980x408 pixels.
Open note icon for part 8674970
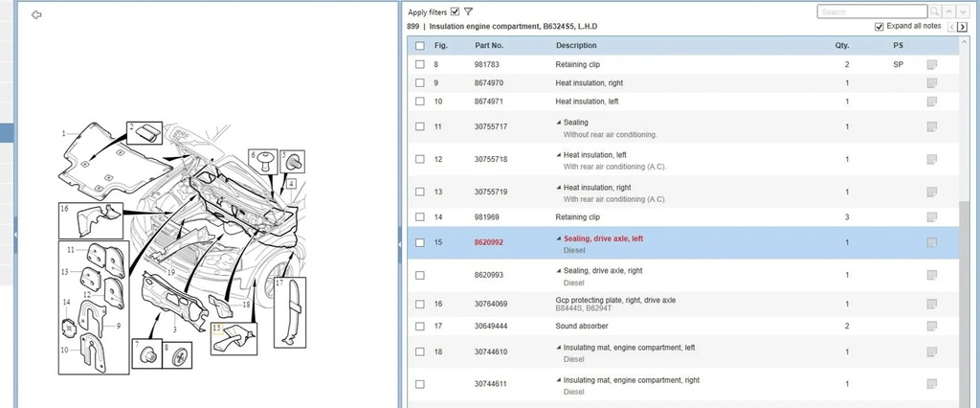[932, 83]
